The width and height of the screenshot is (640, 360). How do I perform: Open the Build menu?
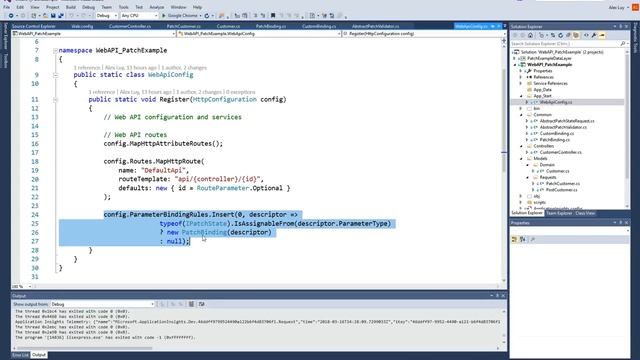[x=71, y=7]
